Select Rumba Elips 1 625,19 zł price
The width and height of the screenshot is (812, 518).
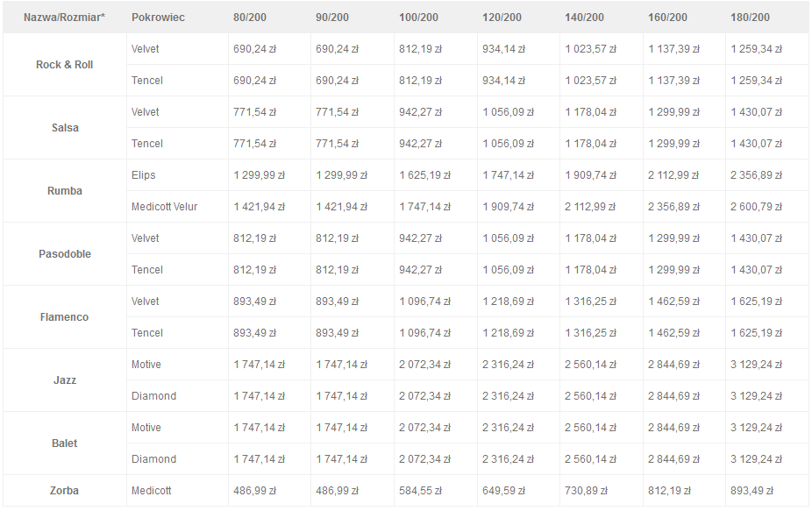pos(425,175)
